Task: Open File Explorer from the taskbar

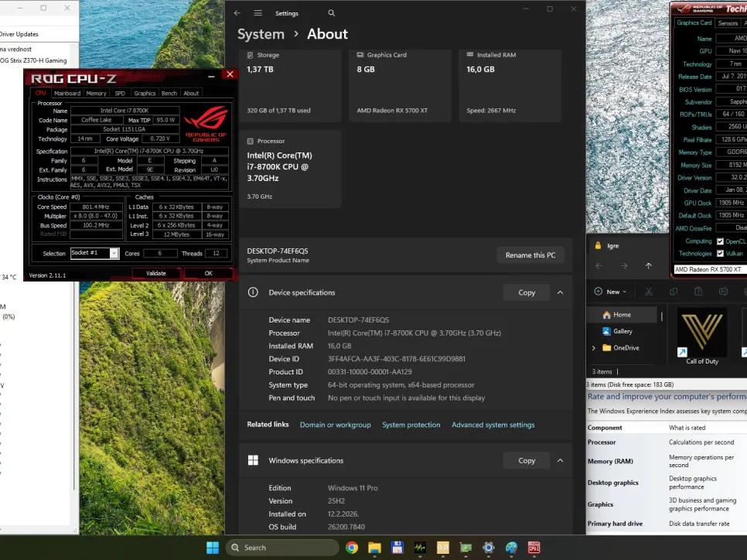Action: [x=374, y=548]
